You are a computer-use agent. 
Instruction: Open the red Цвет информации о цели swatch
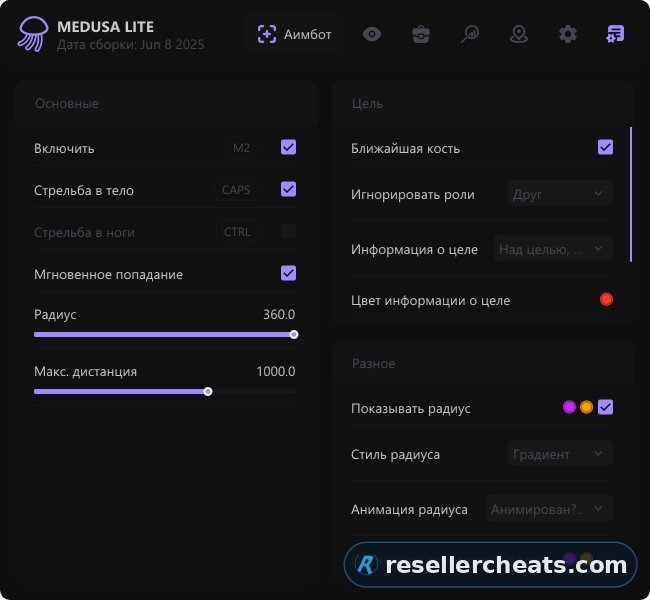606,299
